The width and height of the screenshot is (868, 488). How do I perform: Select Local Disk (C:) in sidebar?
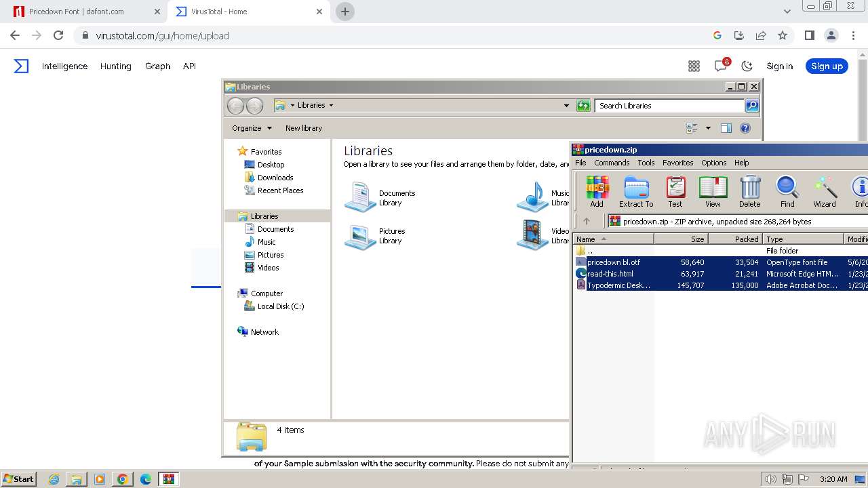[x=280, y=306]
